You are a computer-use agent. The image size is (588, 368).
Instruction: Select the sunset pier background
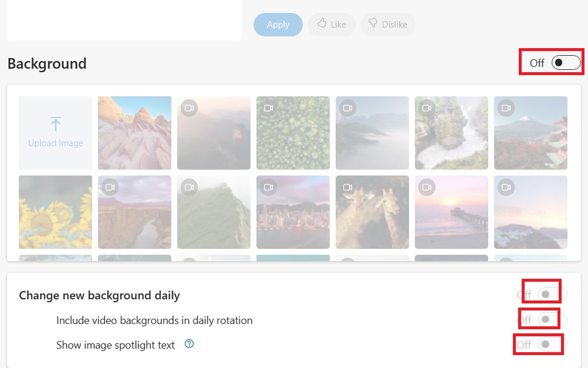451,212
